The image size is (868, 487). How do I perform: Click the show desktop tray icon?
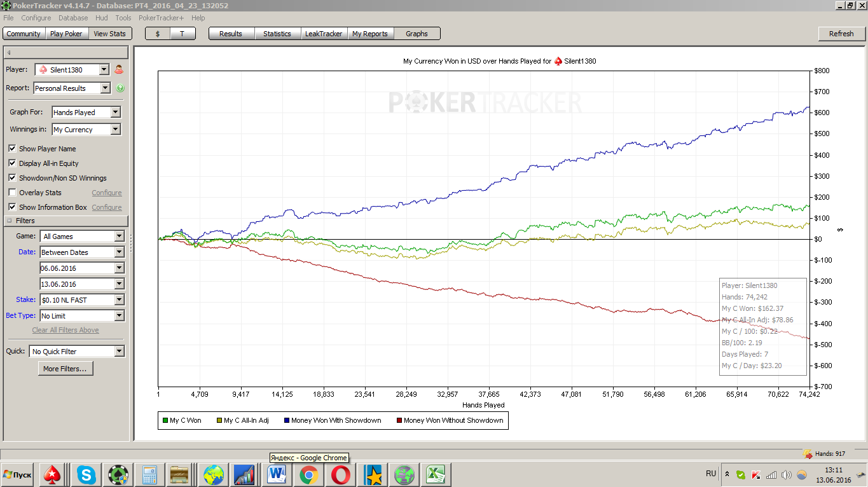[862, 474]
